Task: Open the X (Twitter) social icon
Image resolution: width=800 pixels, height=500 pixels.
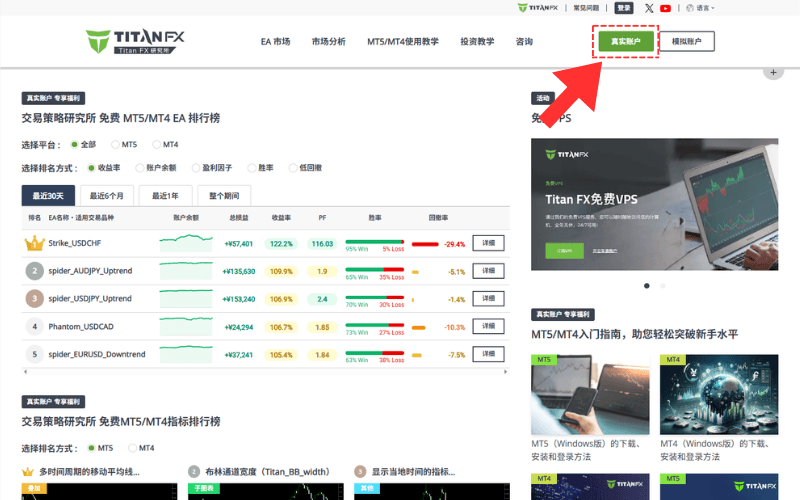Action: (648, 8)
